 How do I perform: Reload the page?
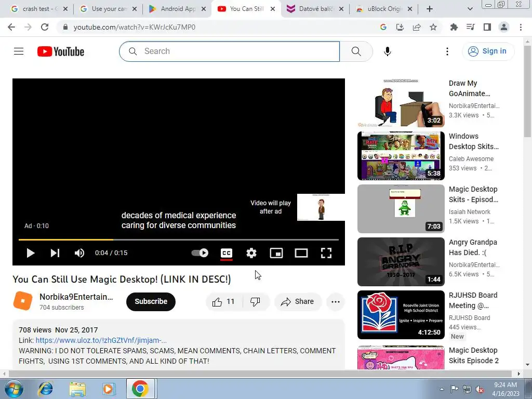click(45, 27)
